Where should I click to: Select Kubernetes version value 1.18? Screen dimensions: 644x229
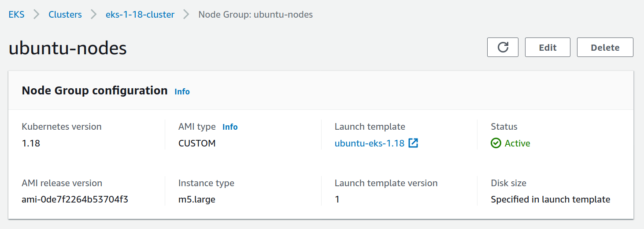coord(31,143)
